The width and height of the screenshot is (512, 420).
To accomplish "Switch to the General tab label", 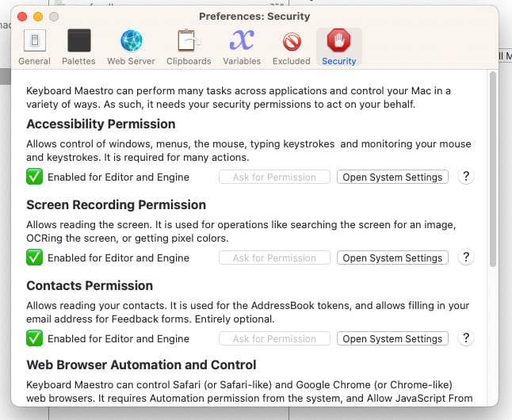I will (34, 61).
